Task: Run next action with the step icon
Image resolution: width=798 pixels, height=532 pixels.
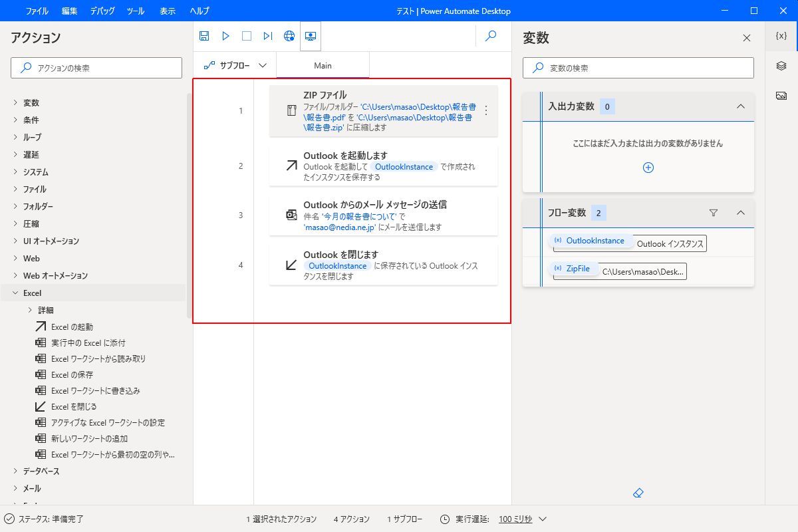Action: (x=268, y=36)
